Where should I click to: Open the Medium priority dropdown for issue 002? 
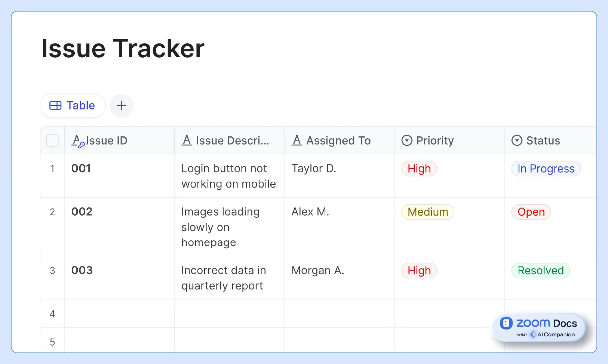427,212
